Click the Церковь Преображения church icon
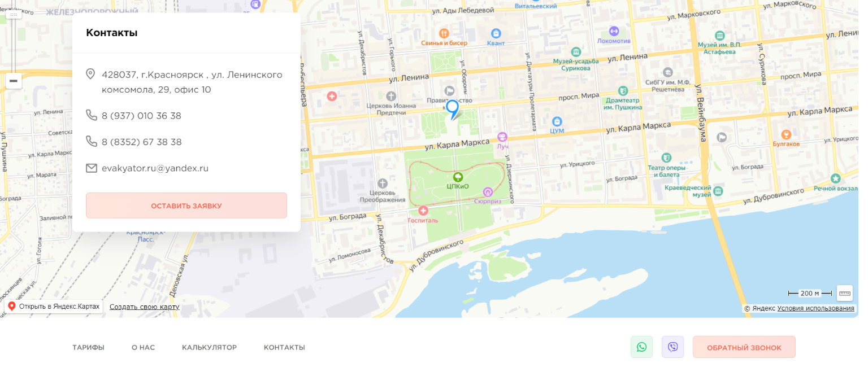This screenshot has width=868, height=376. pos(383,183)
